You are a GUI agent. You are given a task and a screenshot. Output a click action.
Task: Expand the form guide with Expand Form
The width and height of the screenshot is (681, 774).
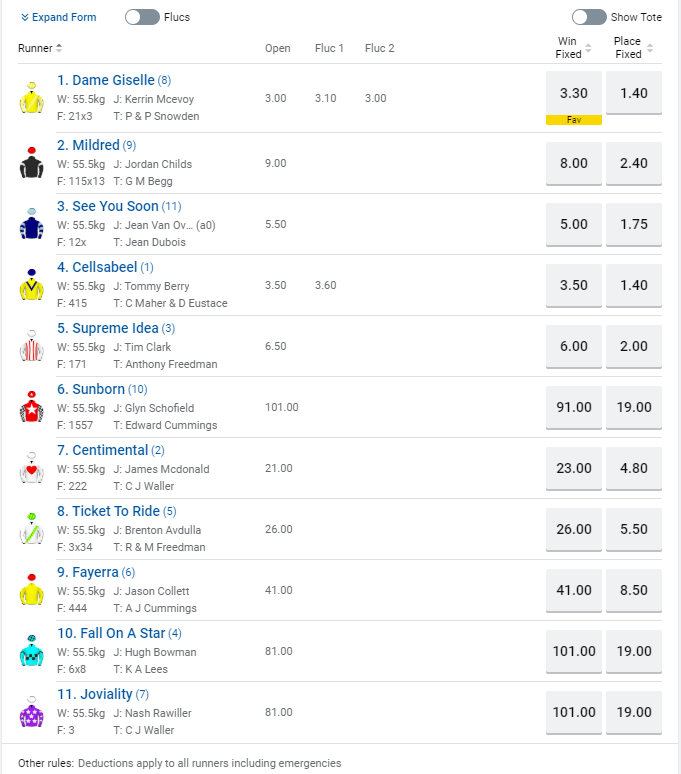pyautogui.click(x=58, y=17)
